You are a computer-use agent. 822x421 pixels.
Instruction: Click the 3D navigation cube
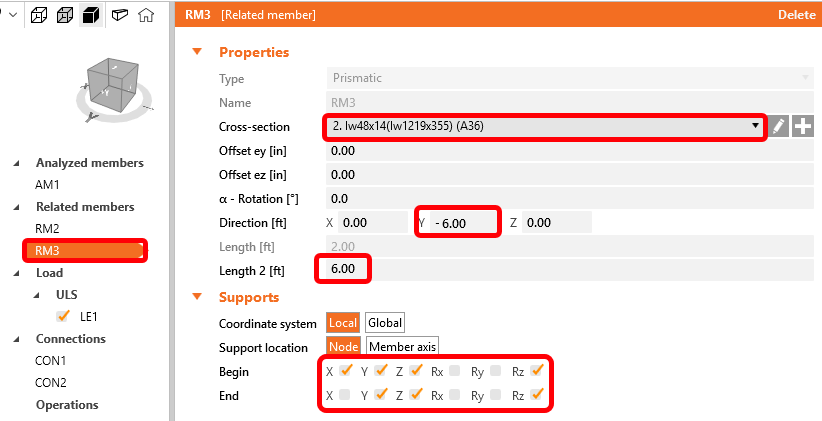[113, 83]
